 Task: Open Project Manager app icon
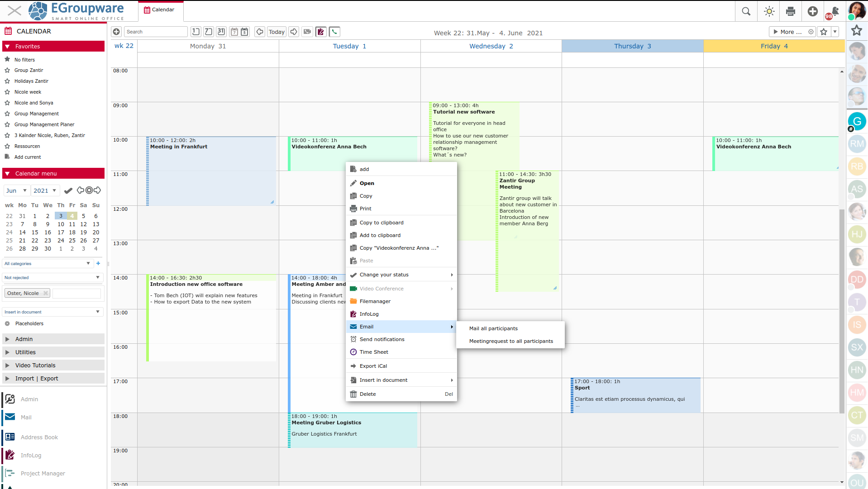10,473
